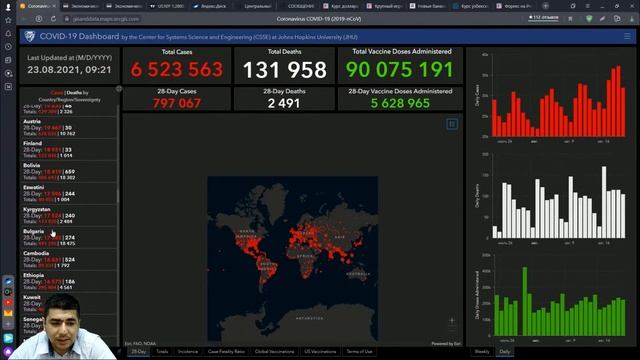This screenshot has width=640, height=360.
Task: Select Cambodia in the country list
Action: click(69, 260)
